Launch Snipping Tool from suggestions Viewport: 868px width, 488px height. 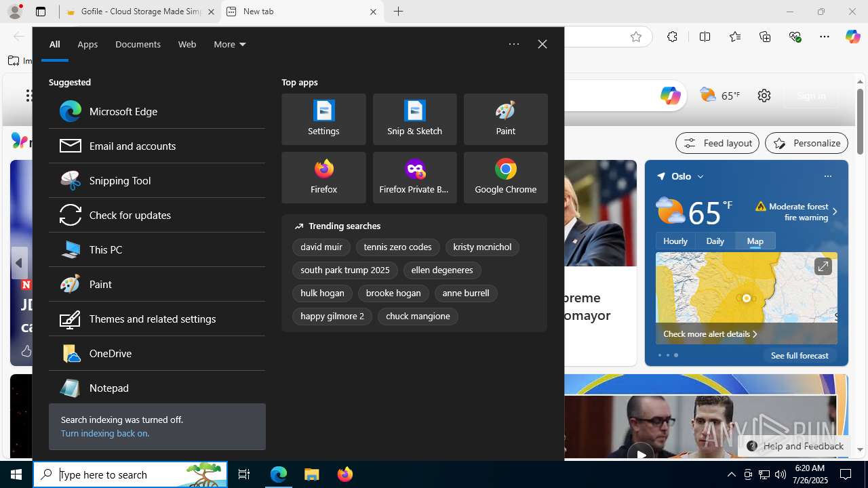click(x=157, y=180)
